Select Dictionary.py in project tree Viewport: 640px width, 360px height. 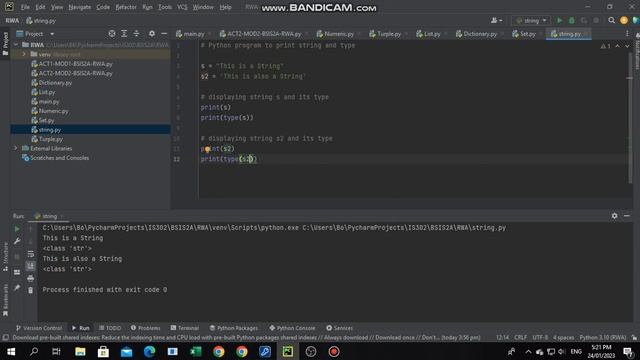pos(52,83)
